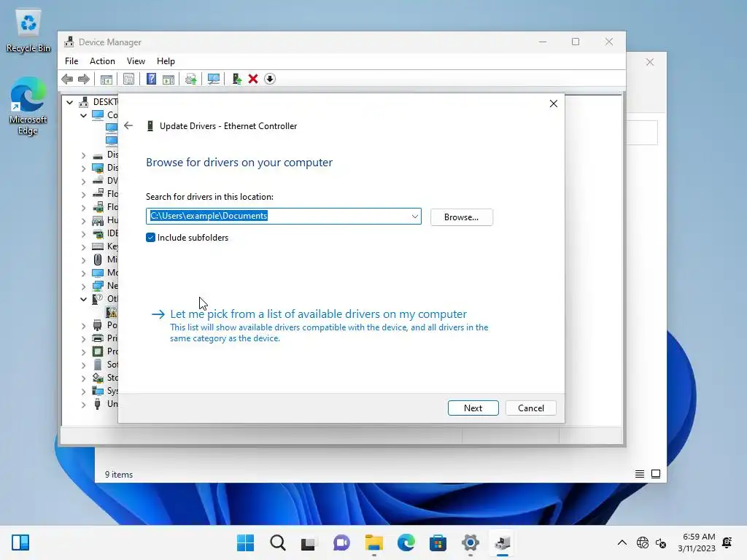This screenshot has width=747, height=560.
Task: Expand the Monitors category chevron
Action: coord(83,273)
